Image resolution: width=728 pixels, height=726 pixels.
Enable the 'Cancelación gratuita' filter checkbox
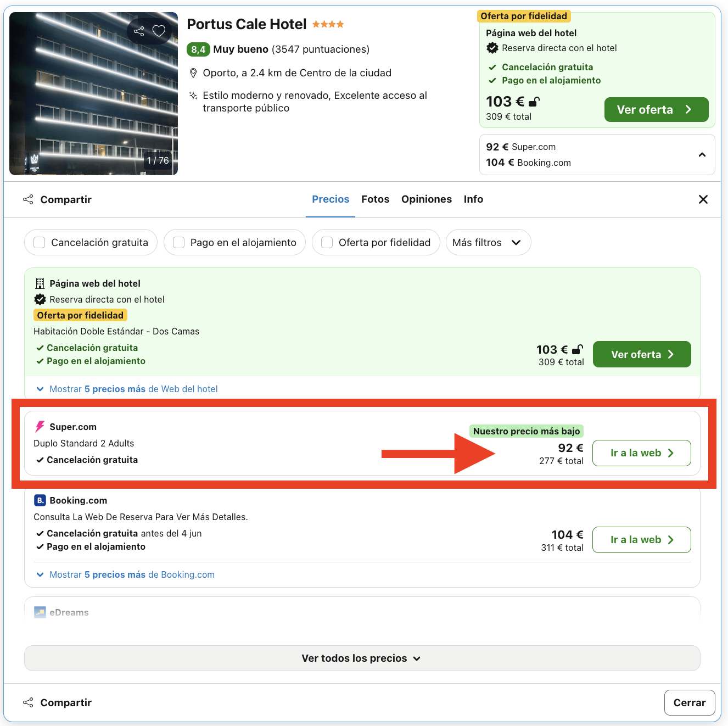click(38, 242)
